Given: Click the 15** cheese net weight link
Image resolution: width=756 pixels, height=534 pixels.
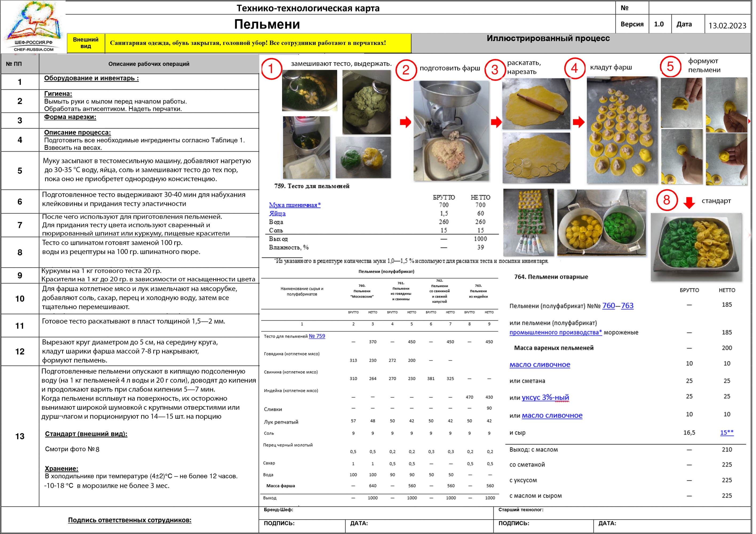Looking at the screenshot, I should [x=727, y=433].
